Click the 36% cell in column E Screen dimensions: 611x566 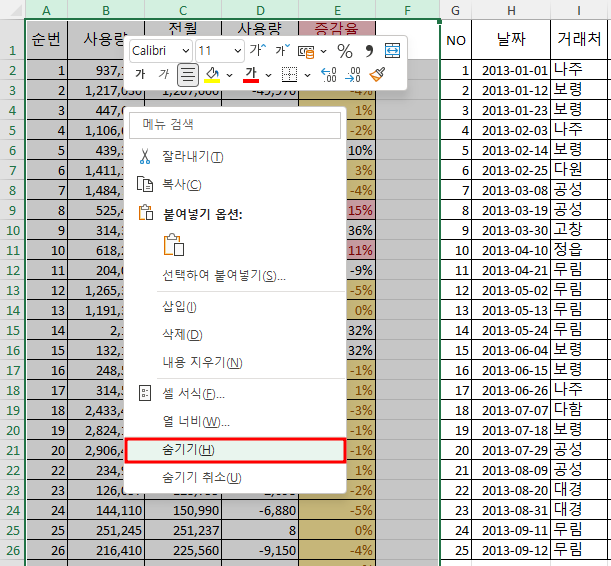click(x=360, y=230)
